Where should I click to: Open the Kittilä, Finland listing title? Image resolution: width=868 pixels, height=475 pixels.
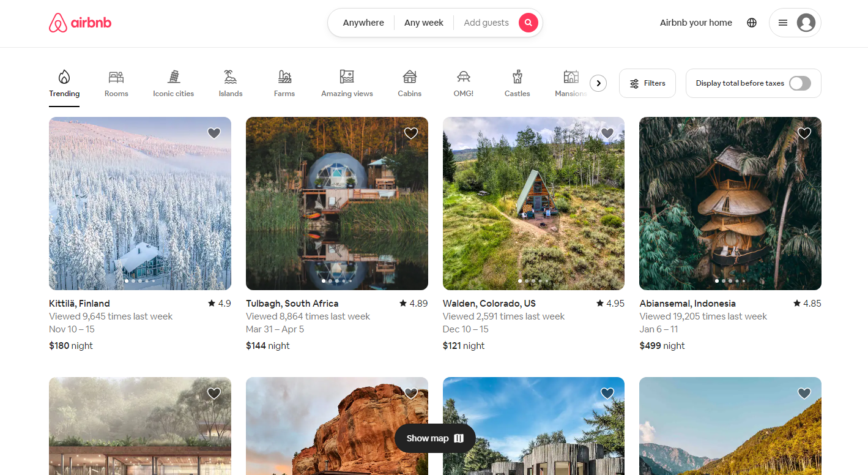coord(80,304)
